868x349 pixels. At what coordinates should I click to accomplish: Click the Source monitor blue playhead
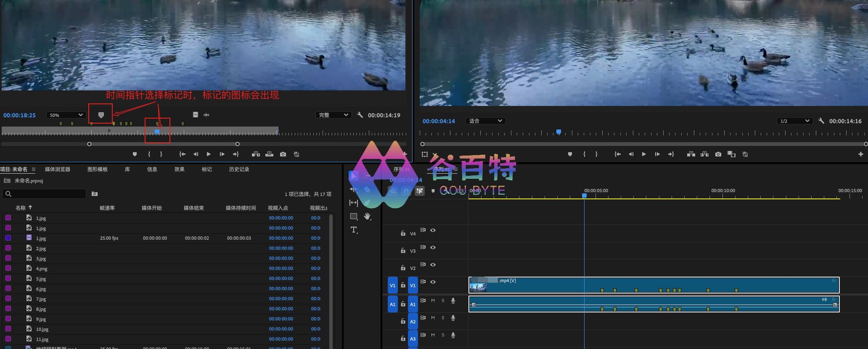pos(157,132)
